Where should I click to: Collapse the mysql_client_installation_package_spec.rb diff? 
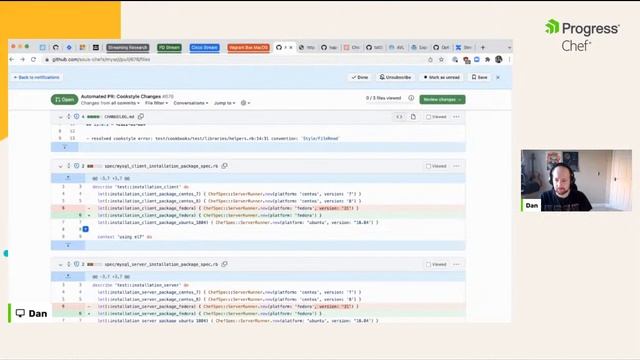[60, 167]
